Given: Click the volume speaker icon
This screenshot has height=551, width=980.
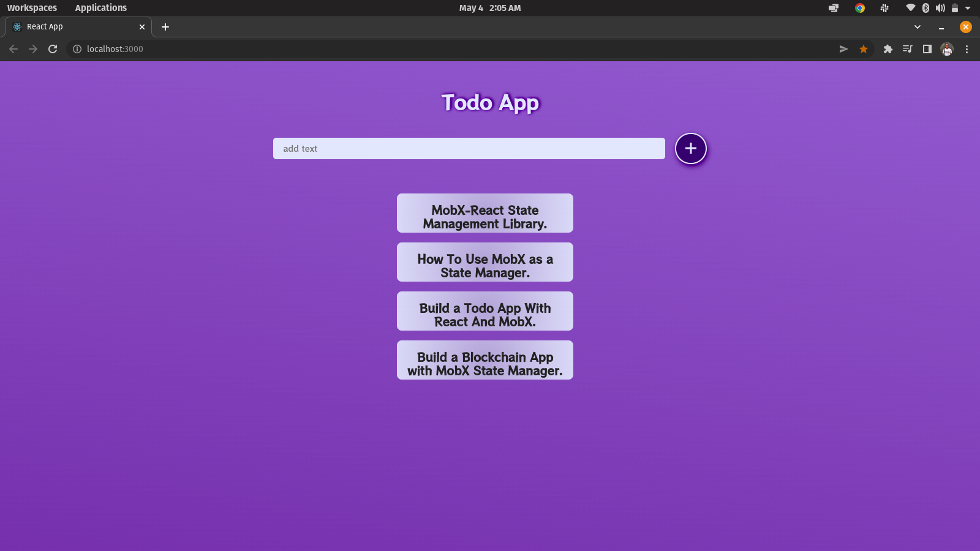Looking at the screenshot, I should click(x=940, y=8).
